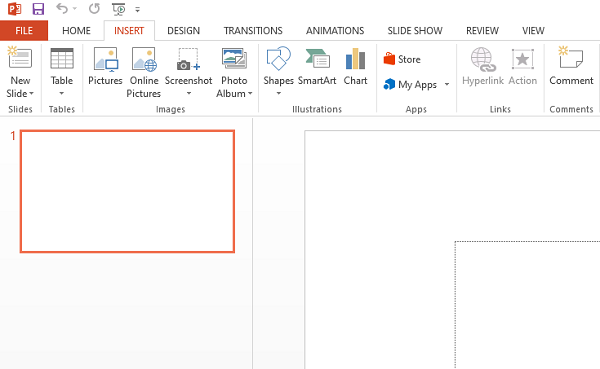Screen dimensions: 600x369
Task: Click the Undo arrow icon
Action: (x=62, y=8)
